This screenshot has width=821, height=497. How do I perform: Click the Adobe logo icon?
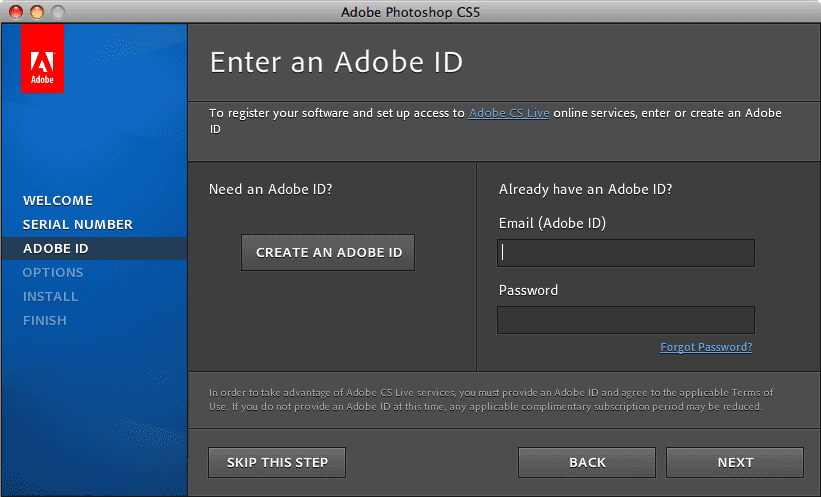tap(42, 58)
